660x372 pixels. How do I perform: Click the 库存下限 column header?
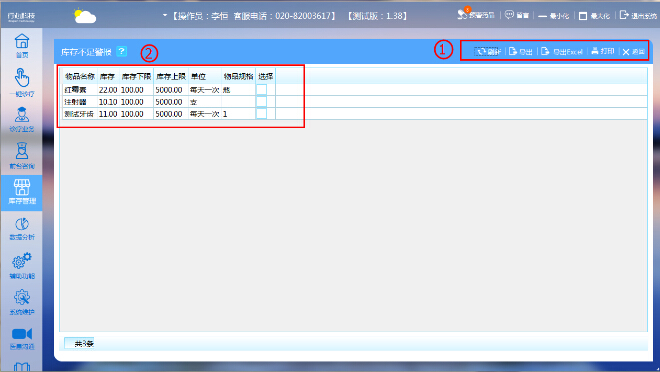(x=136, y=76)
